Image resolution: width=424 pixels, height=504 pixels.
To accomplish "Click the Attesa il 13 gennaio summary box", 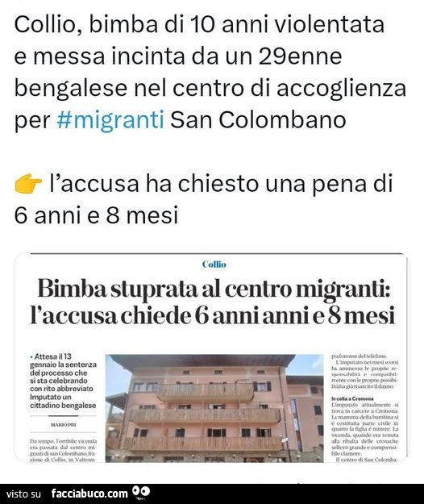I will pyautogui.click(x=63, y=381).
